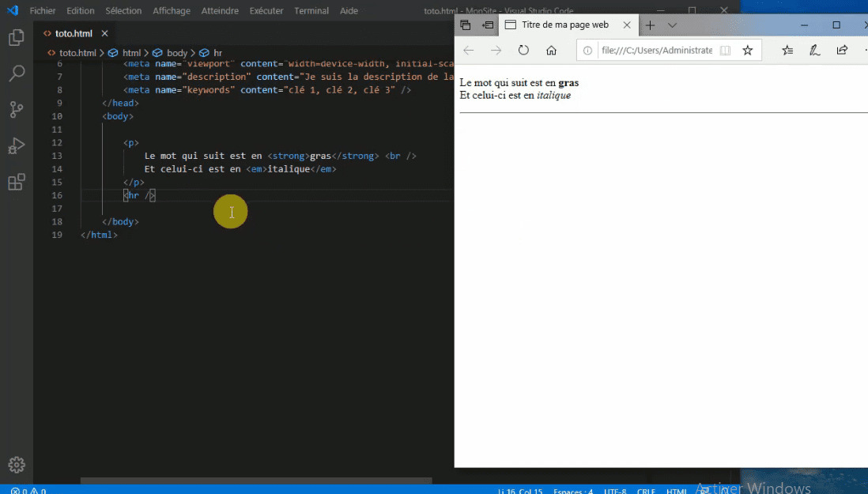Open Run and Debug view

coord(17,146)
